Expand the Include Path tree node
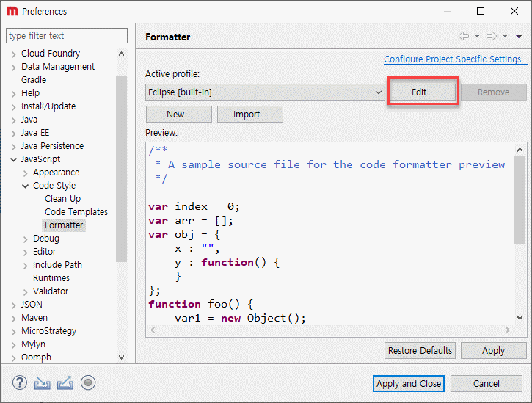The height and width of the screenshot is (403, 532). 26,266
